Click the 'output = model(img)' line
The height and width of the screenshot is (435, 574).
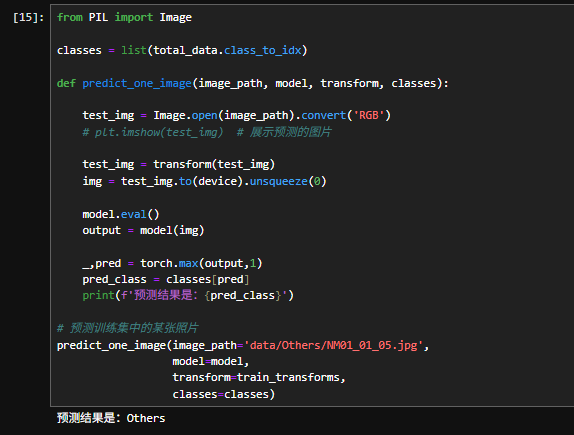(x=143, y=230)
